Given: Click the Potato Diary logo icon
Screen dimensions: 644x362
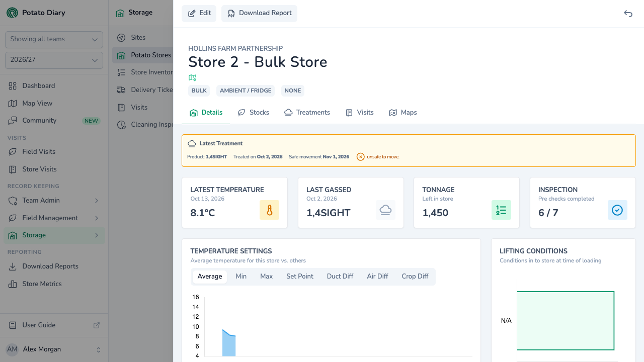Looking at the screenshot, I should click(x=12, y=13).
